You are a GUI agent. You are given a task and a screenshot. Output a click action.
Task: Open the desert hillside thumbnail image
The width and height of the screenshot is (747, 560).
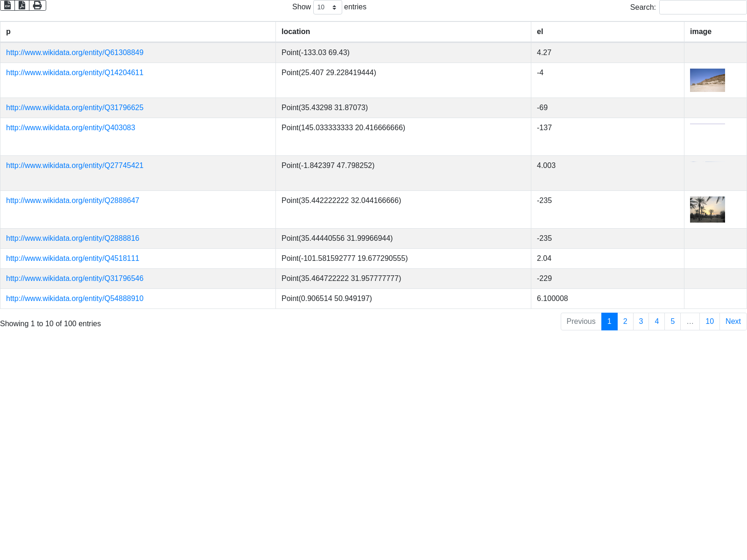point(707,80)
